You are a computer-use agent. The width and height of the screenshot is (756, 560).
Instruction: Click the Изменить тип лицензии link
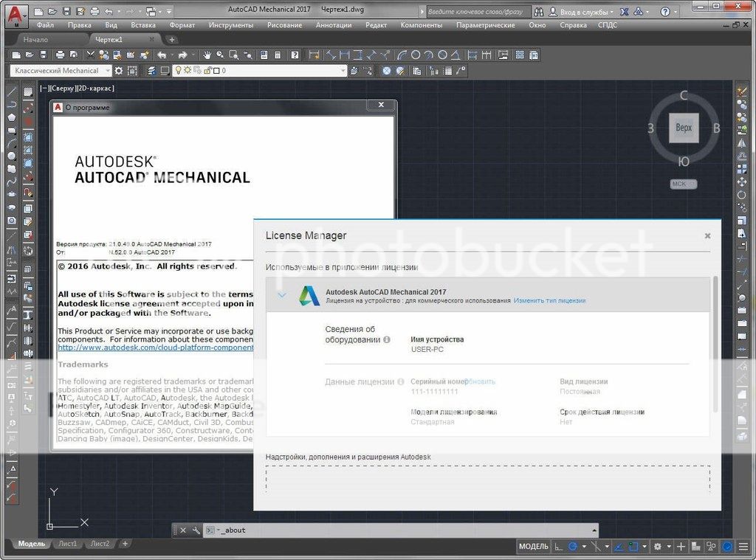coord(549,301)
